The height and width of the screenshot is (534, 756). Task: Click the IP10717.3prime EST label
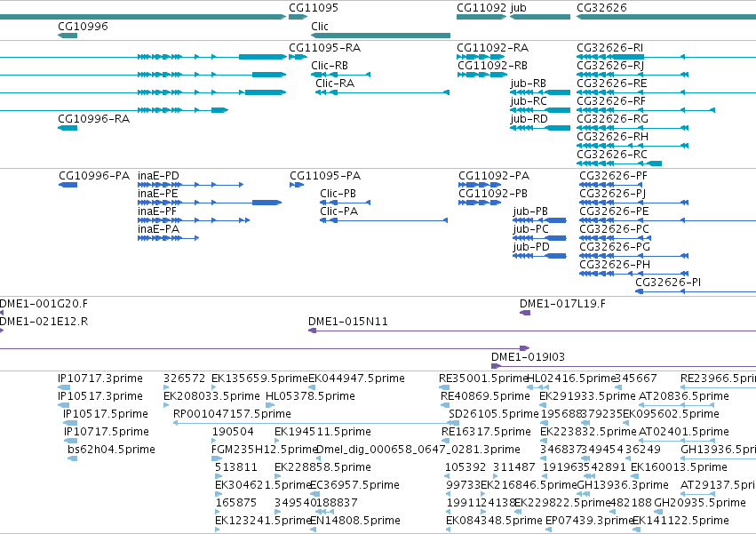click(x=100, y=379)
